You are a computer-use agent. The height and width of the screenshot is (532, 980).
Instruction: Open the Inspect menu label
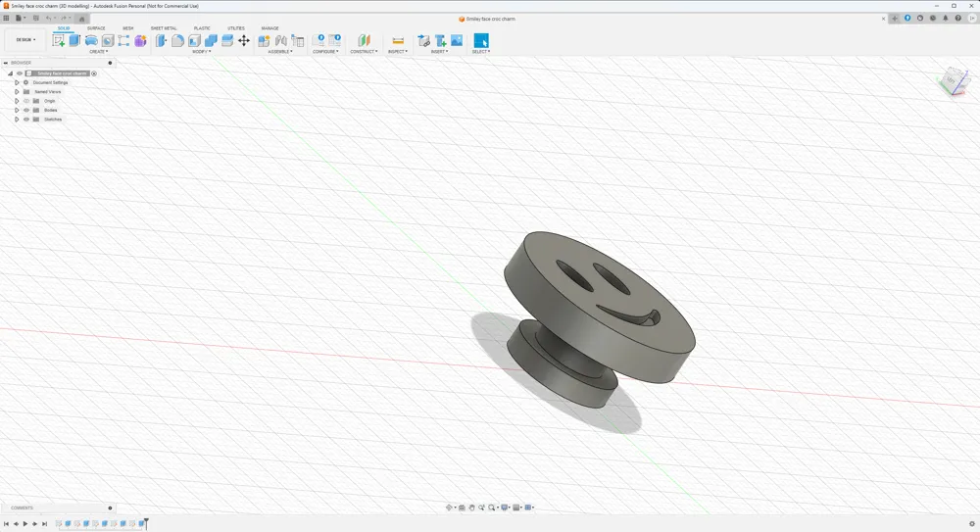click(x=398, y=51)
